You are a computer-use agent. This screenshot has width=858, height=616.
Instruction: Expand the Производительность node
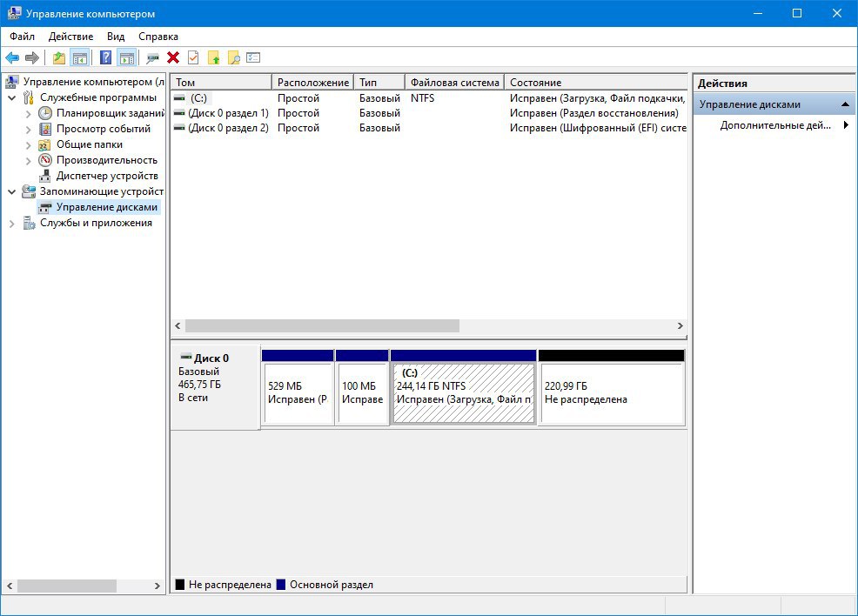[29, 161]
